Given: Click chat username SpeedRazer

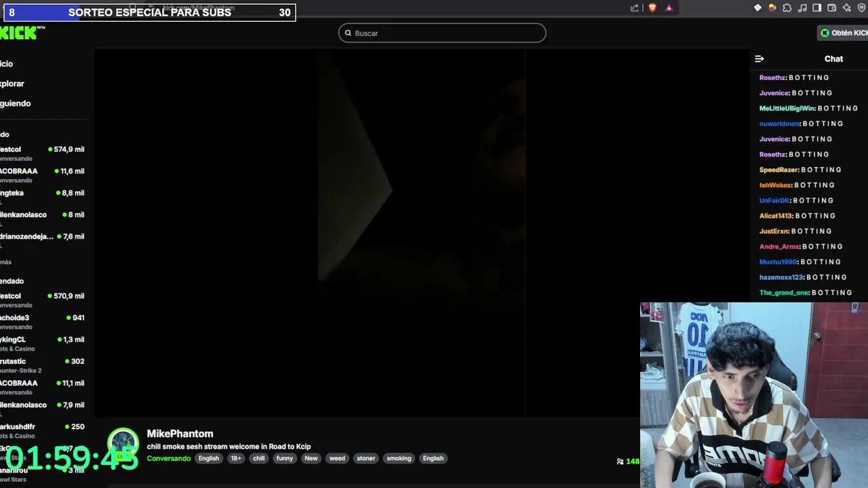Looking at the screenshot, I should point(779,170).
